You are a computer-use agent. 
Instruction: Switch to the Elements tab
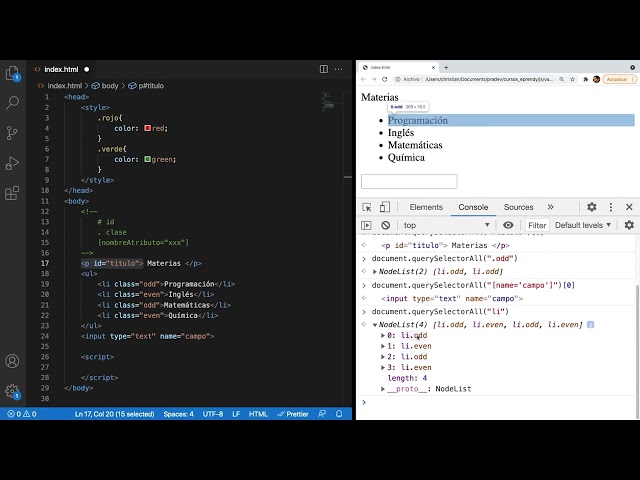coord(426,207)
